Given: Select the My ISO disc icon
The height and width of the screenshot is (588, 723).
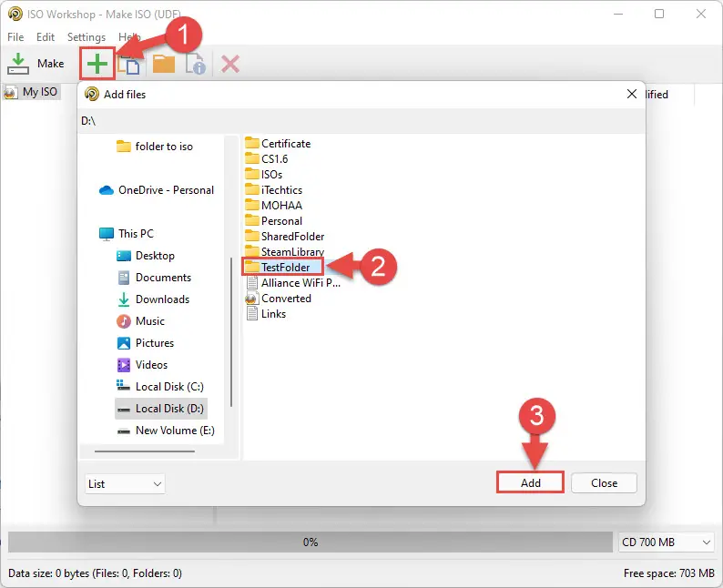Looking at the screenshot, I should [x=10, y=92].
